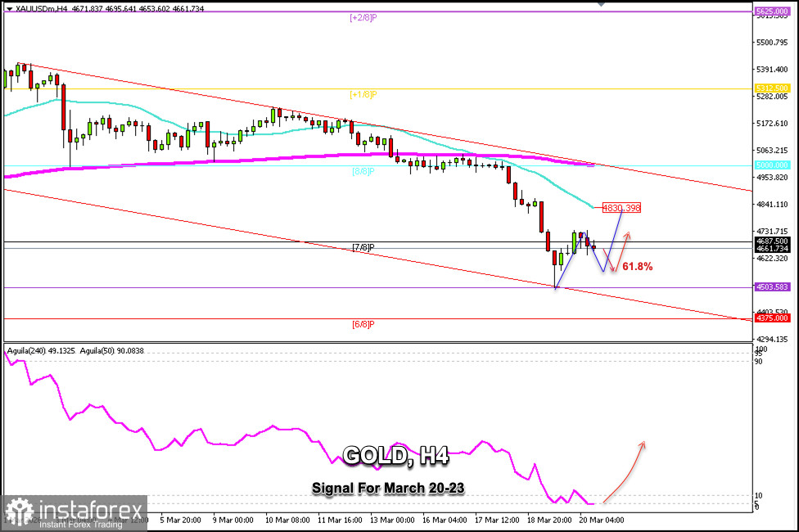
Task: Click the 5625.000 purple price label
Action: pyautogui.click(x=772, y=11)
